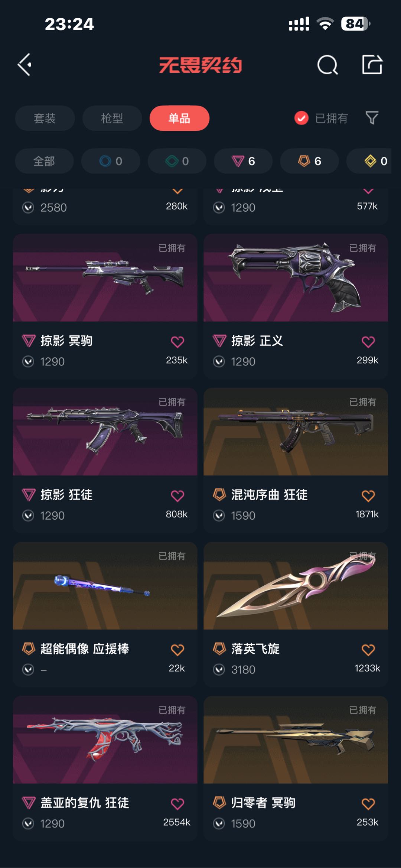401x868 pixels.
Task: Tap heart on 盖亚的复仇 狂徒
Action: (177, 804)
